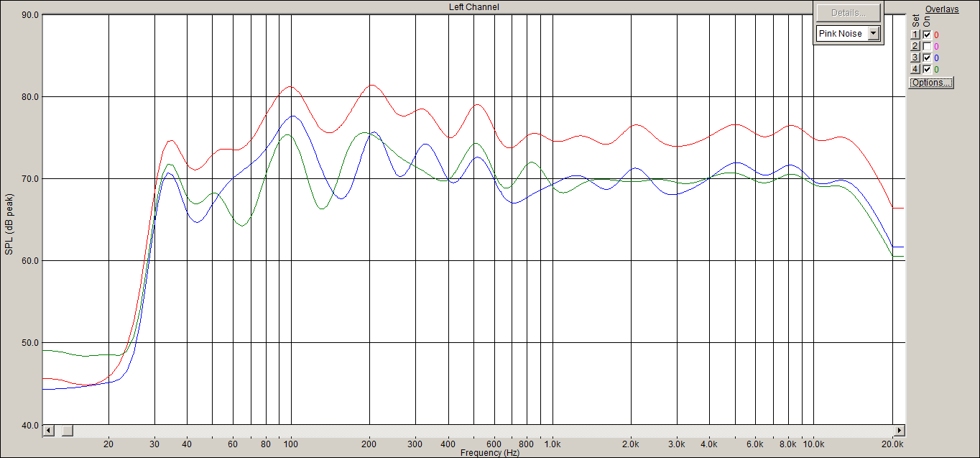
Task: Click the green overlay 4 value 0
Action: tap(936, 69)
